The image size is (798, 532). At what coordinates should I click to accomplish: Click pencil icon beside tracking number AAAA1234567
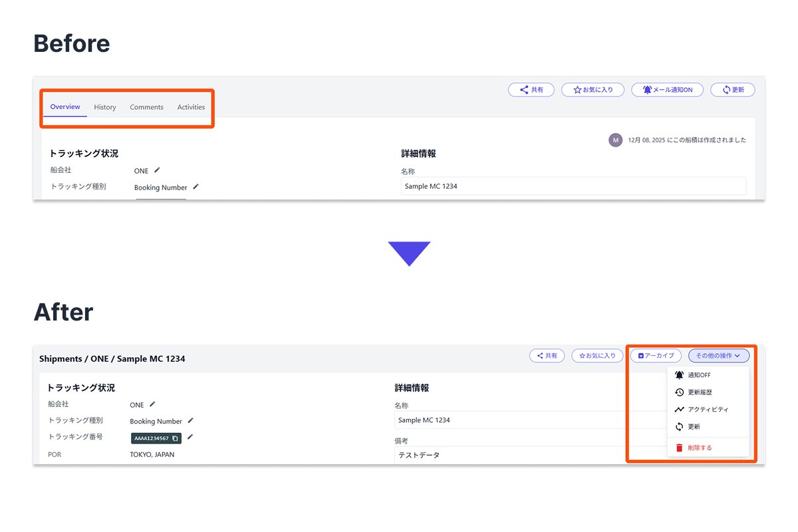click(190, 437)
